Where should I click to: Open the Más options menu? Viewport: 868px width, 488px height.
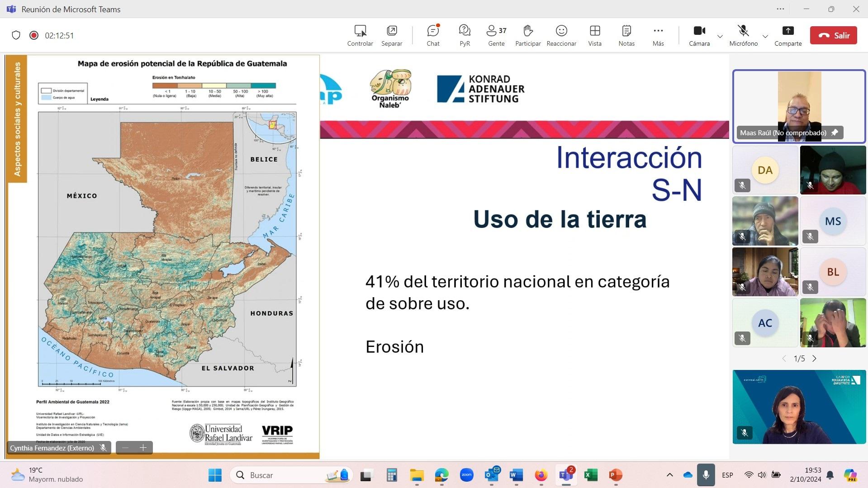pos(658,35)
